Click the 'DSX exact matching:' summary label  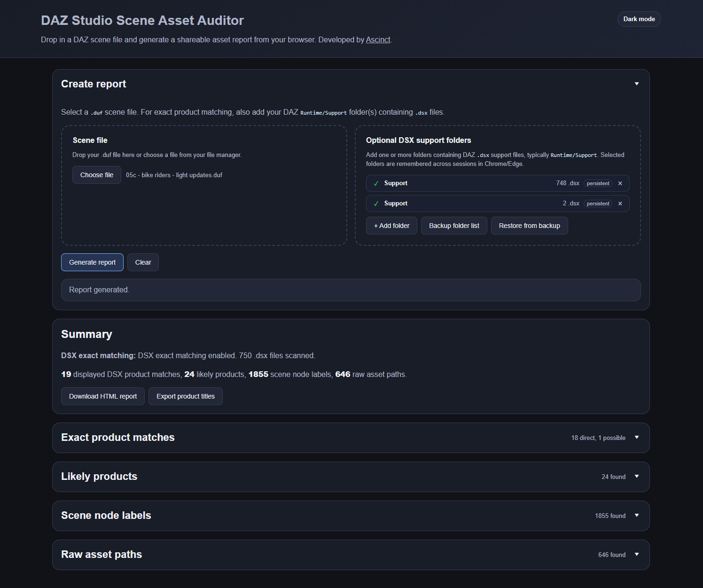(x=98, y=356)
